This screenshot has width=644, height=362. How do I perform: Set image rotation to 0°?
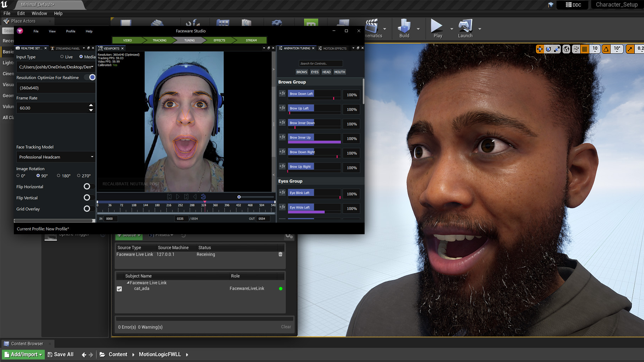18,176
